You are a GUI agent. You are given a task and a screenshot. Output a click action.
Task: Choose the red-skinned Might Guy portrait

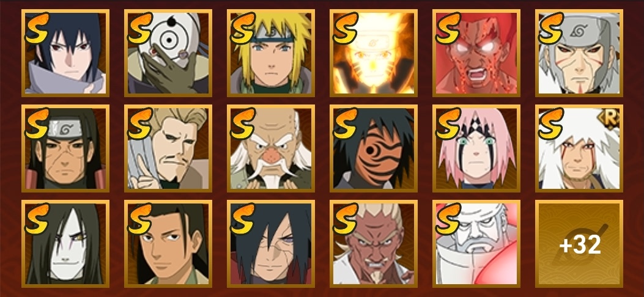[x=476, y=53]
